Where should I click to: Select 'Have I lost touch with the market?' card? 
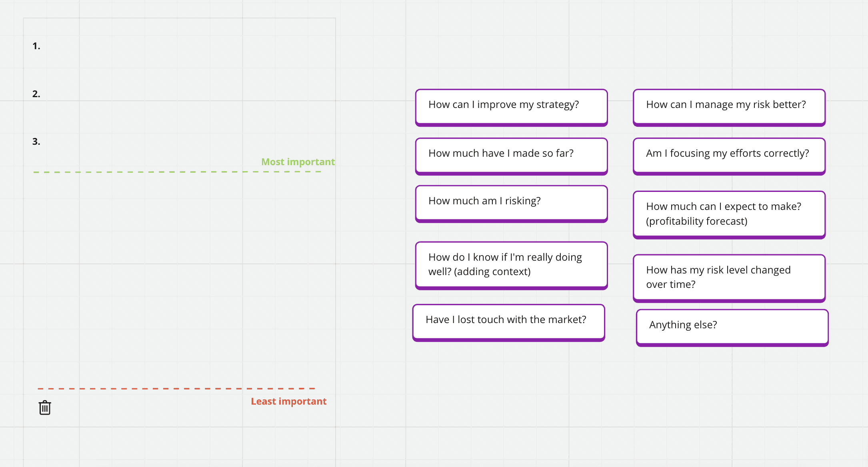click(x=508, y=323)
